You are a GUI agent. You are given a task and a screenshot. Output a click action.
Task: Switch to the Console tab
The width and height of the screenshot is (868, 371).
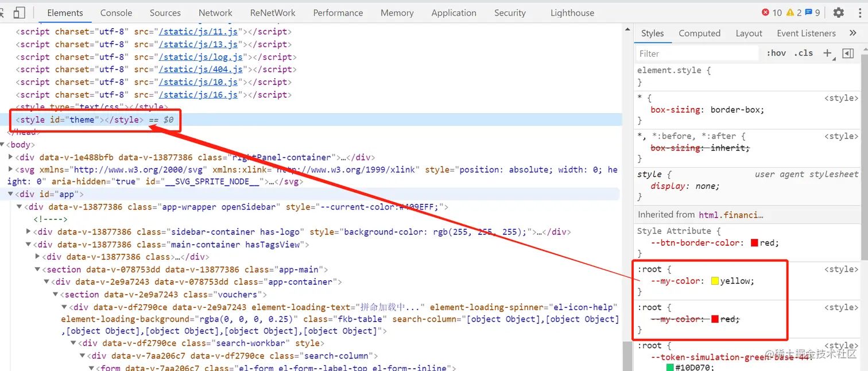[x=116, y=13]
